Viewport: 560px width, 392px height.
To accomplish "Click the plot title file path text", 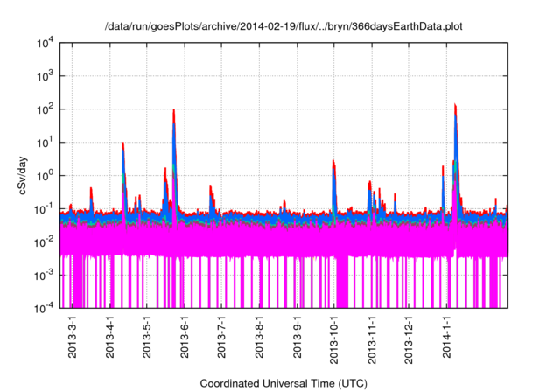I will pos(283,26).
